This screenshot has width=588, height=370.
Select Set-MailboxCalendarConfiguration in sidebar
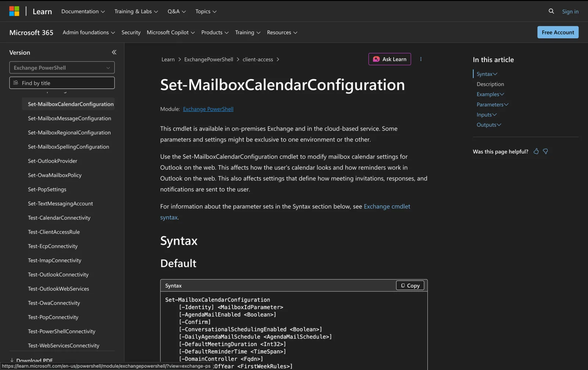pos(68,104)
